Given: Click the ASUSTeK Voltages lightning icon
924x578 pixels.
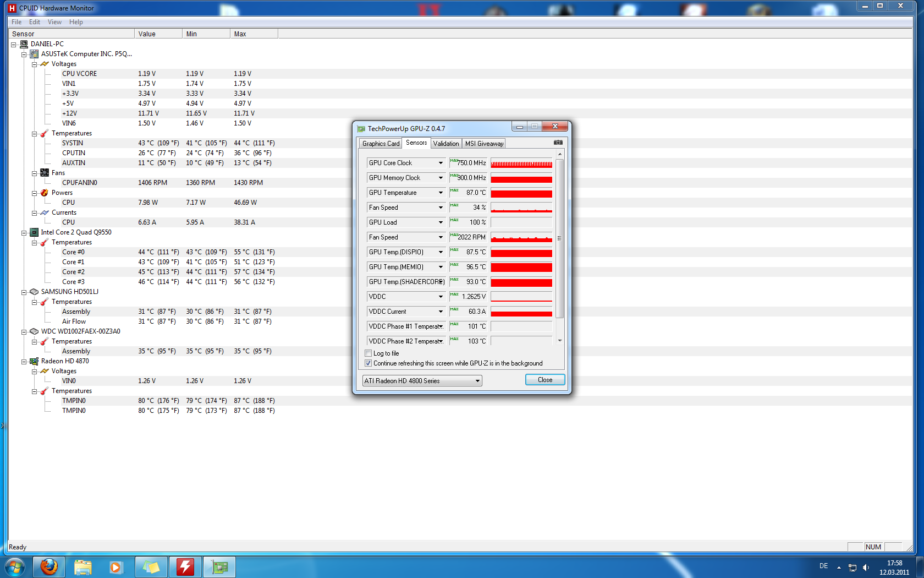Looking at the screenshot, I should 45,64.
